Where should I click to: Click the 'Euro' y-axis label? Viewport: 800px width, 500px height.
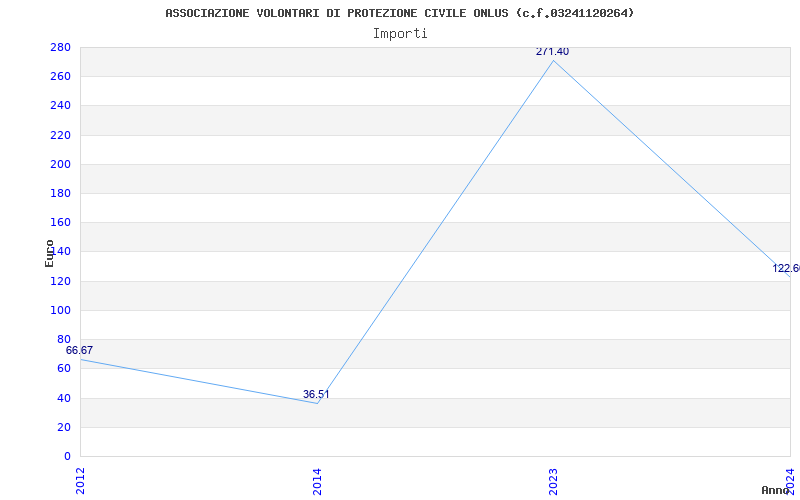click(49, 254)
